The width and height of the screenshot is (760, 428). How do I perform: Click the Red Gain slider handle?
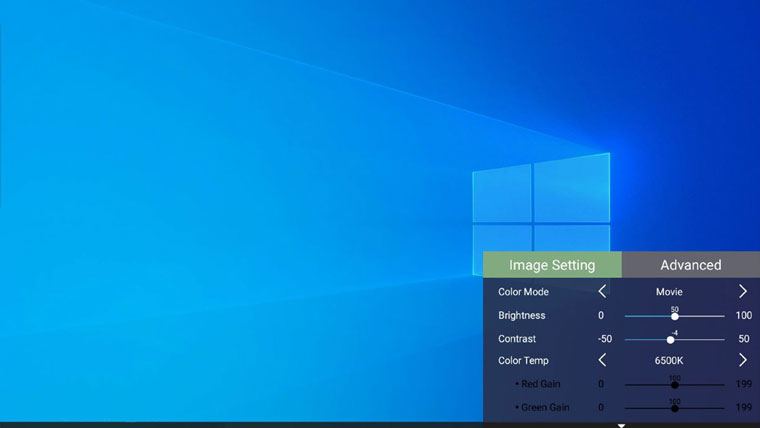(x=675, y=385)
